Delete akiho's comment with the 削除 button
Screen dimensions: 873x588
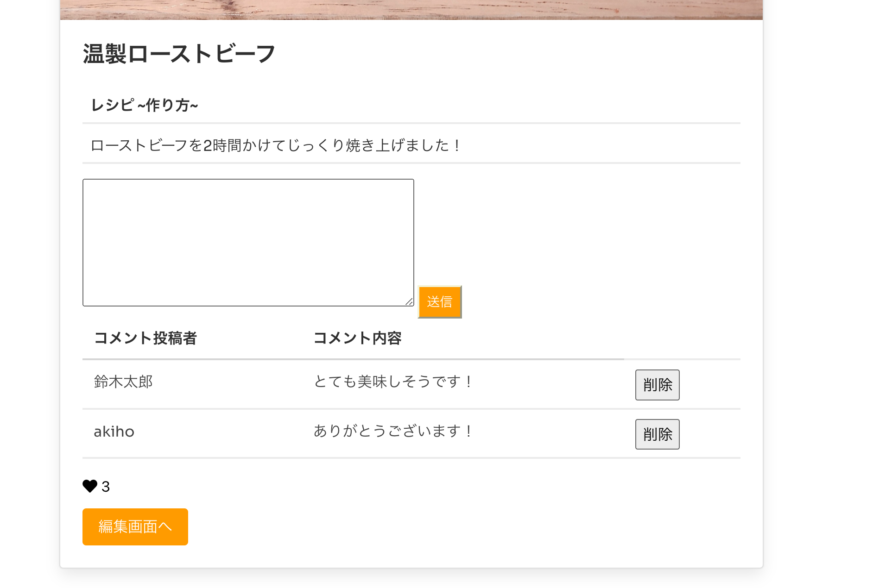tap(657, 434)
